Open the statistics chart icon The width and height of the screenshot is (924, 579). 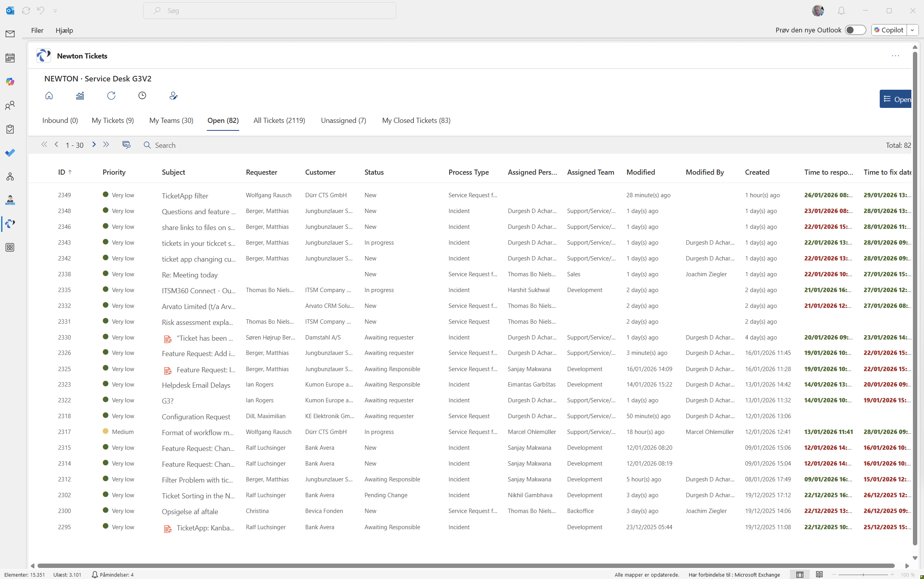tap(80, 96)
